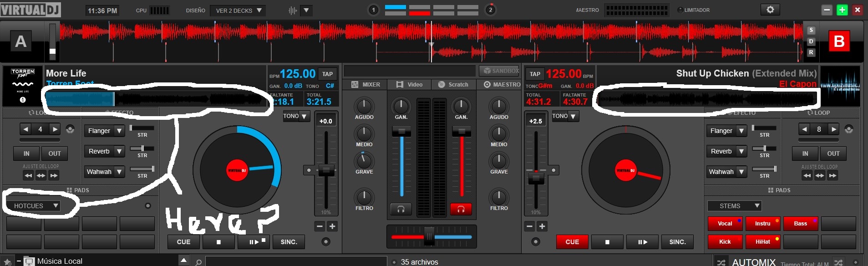Click left deck CUE button
This screenshot has height=266, width=868.
click(183, 242)
